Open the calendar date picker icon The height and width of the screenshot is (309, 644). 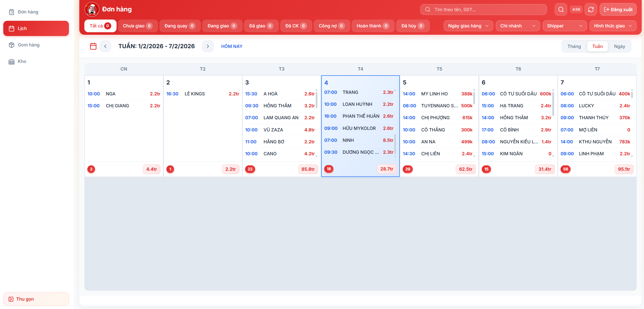coord(93,46)
